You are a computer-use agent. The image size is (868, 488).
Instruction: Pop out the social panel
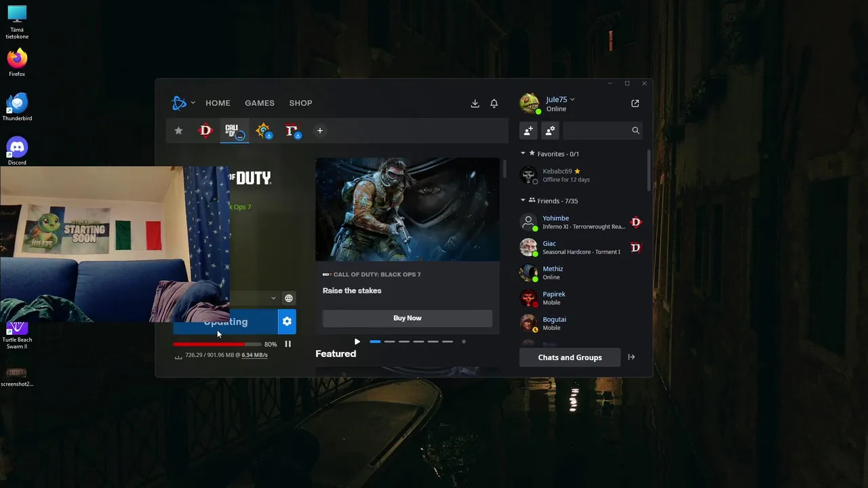635,103
